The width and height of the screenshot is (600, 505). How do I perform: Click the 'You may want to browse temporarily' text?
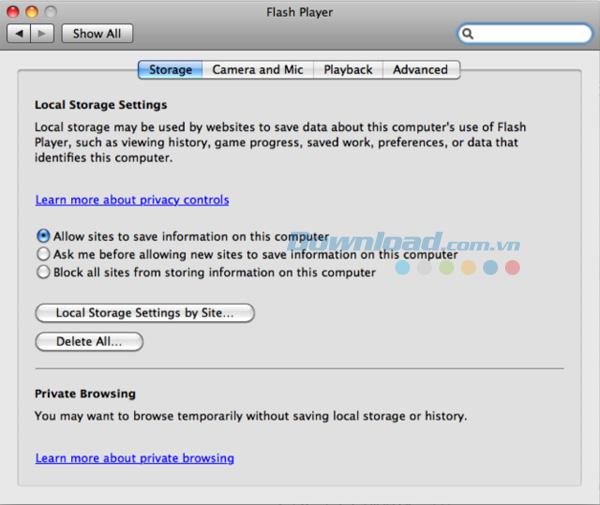coord(251,416)
